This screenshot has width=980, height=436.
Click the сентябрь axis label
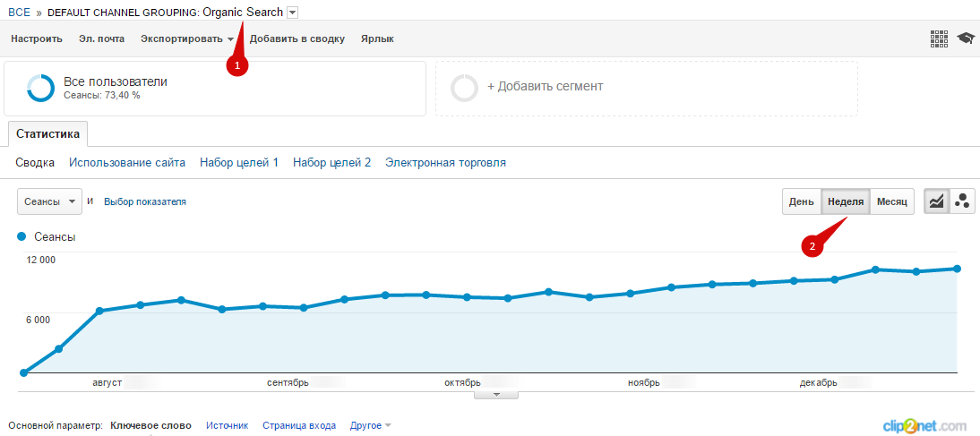[288, 382]
